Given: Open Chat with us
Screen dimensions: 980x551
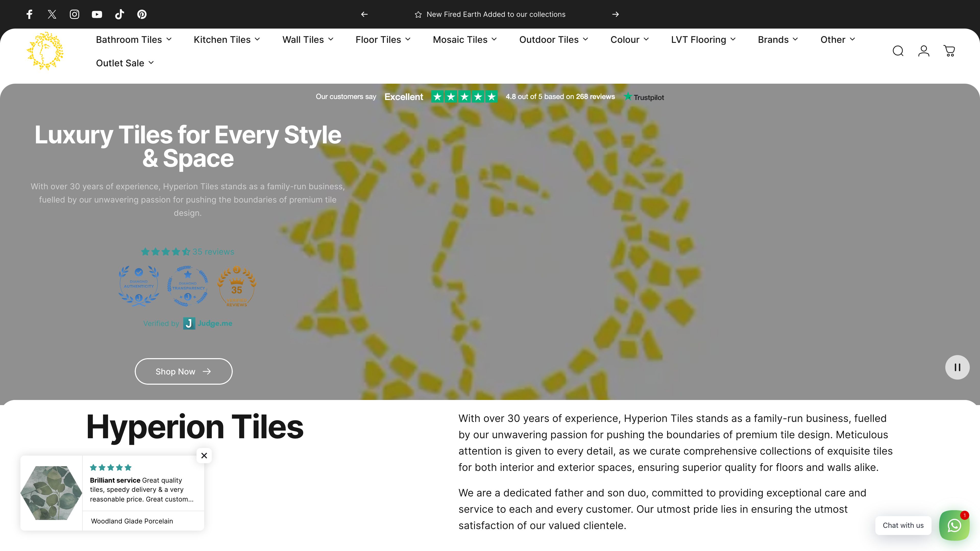Looking at the screenshot, I should [x=903, y=525].
